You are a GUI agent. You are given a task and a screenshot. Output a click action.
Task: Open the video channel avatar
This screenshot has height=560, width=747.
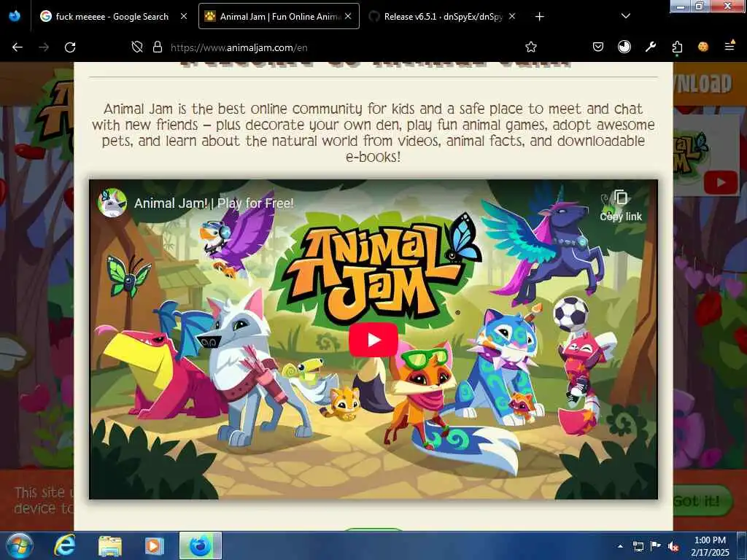click(x=112, y=203)
